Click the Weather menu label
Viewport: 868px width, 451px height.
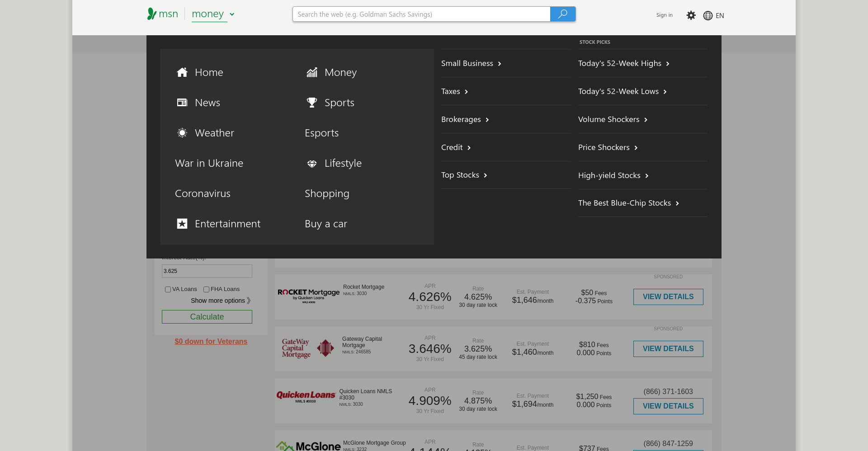point(214,133)
